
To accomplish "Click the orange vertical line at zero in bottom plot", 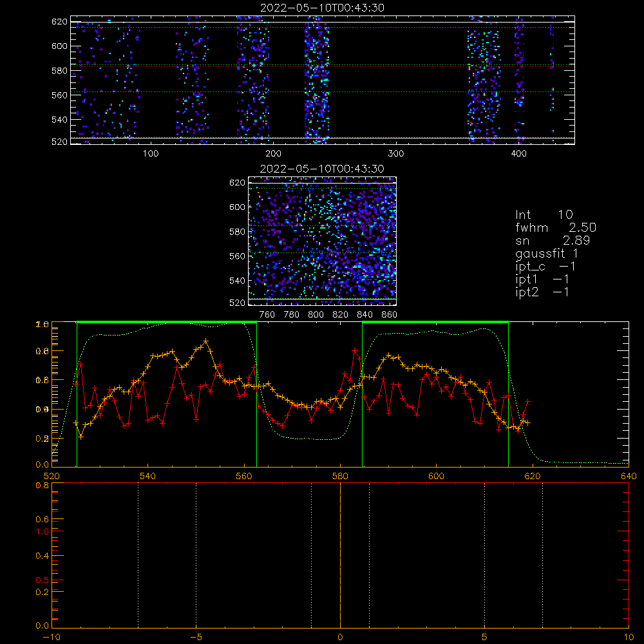I will [340, 555].
